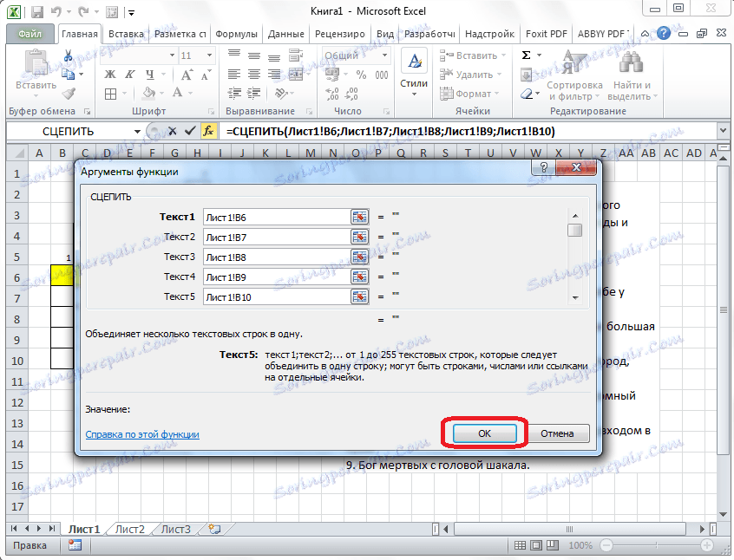
Task: Open the font size dropdown
Action: point(209,55)
